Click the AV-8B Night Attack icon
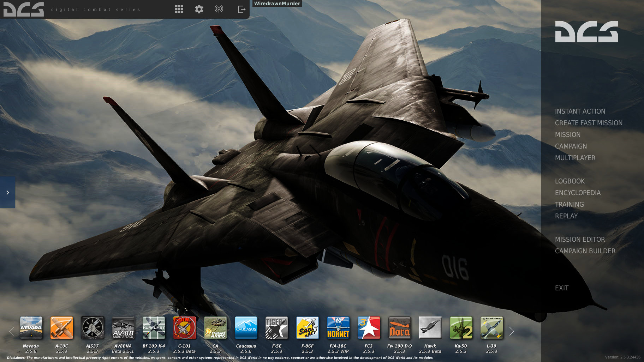This screenshot has width=644, height=362. [123, 328]
